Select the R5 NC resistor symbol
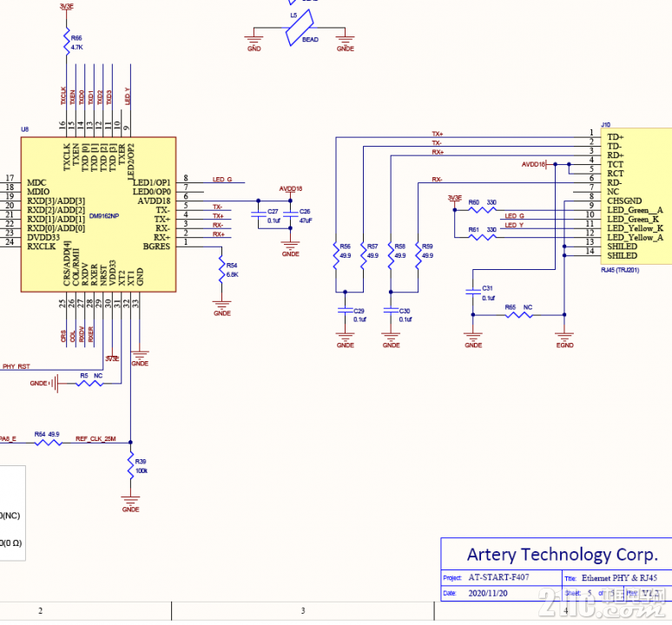This screenshot has width=672, height=625. point(89,384)
